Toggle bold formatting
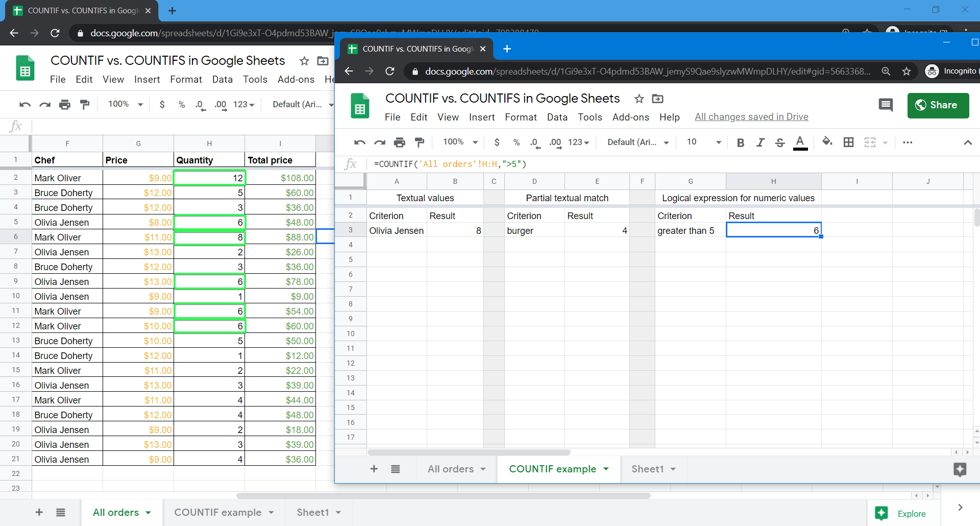This screenshot has width=980, height=526. 741,142
